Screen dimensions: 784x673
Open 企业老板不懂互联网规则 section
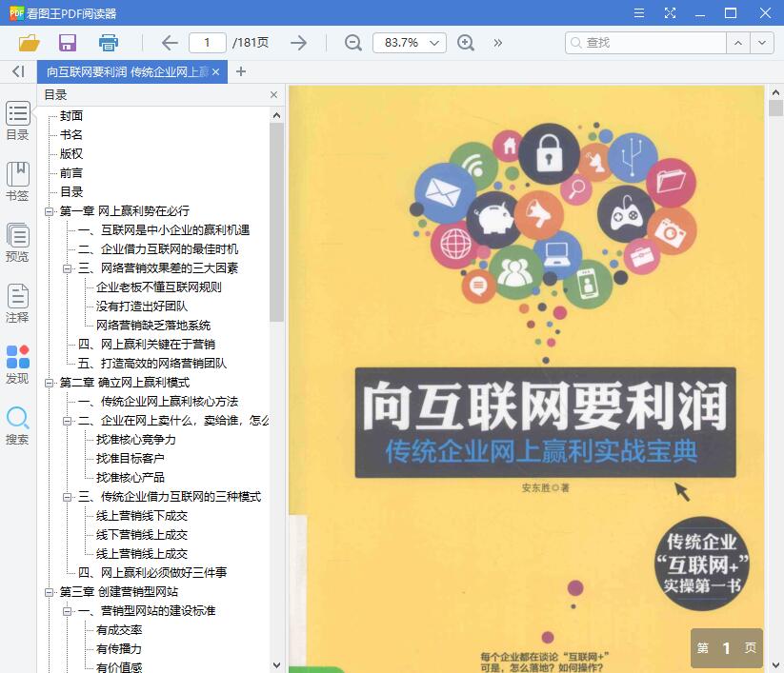158,287
